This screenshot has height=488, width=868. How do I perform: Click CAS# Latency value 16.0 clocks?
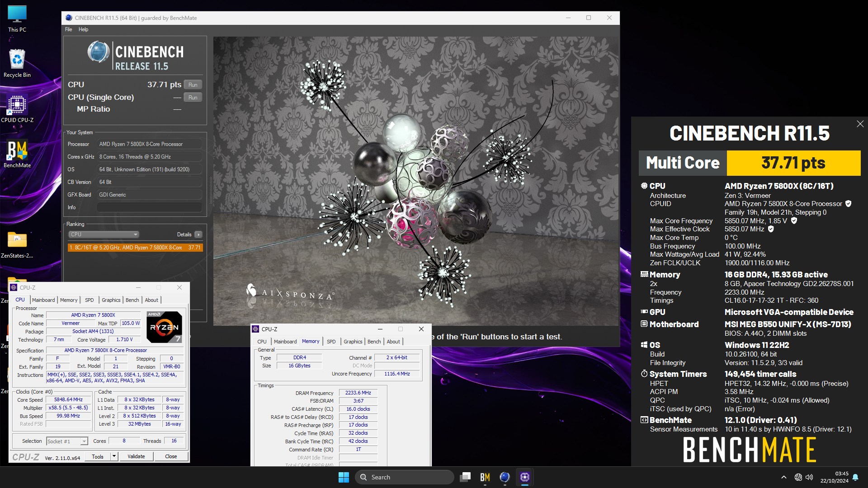358,409
